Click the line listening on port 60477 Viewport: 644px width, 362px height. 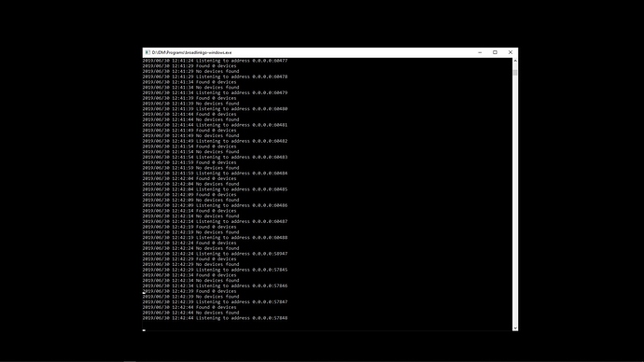click(x=216, y=61)
